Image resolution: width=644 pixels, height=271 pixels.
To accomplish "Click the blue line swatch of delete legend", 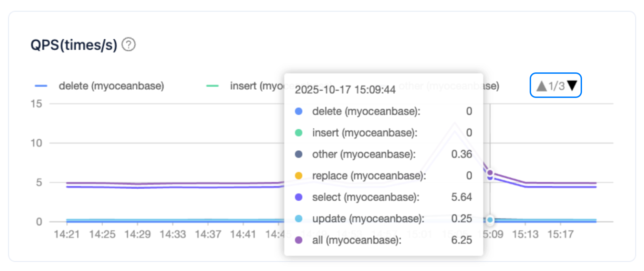I will point(41,86).
